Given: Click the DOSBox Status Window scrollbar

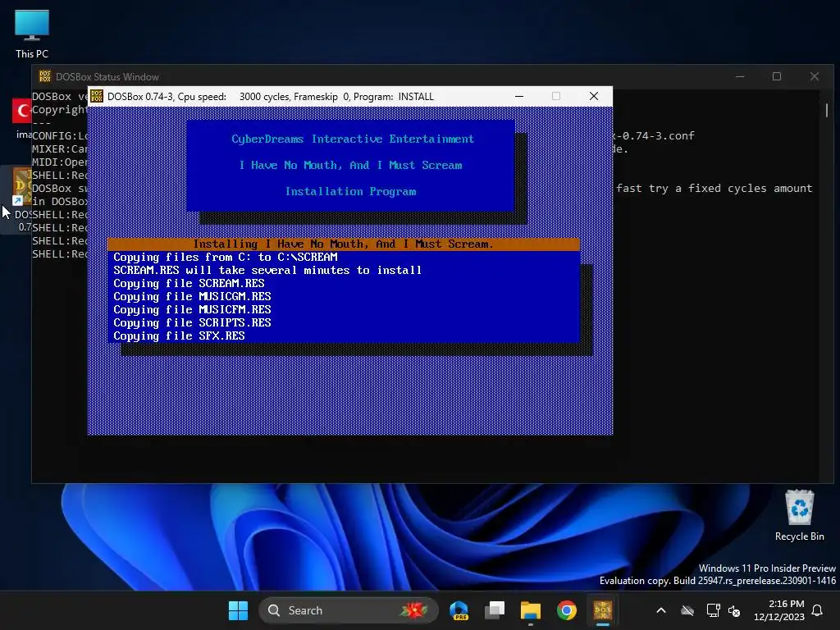Looking at the screenshot, I should pyautogui.click(x=827, y=110).
